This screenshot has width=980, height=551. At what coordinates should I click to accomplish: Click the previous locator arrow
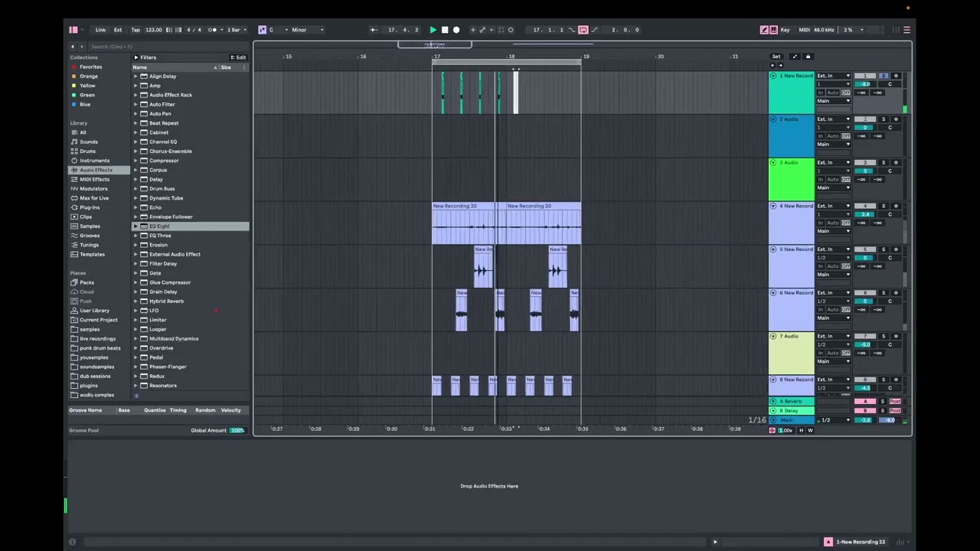point(772,66)
